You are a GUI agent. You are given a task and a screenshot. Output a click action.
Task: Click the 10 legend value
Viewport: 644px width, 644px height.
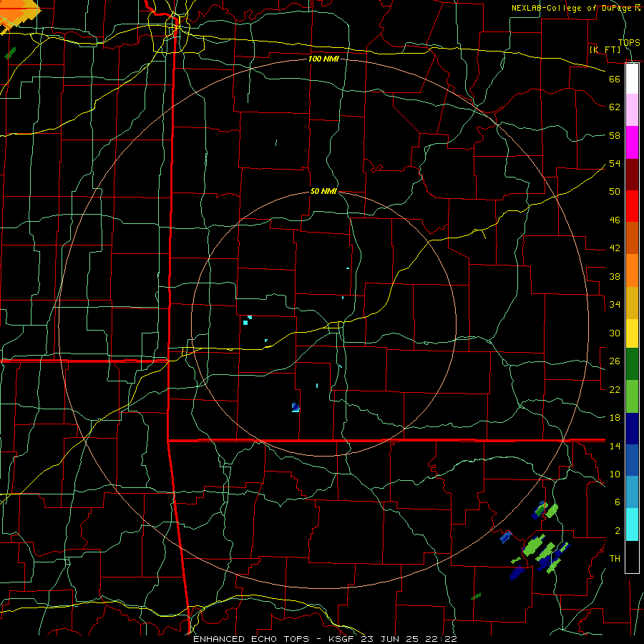615,474
